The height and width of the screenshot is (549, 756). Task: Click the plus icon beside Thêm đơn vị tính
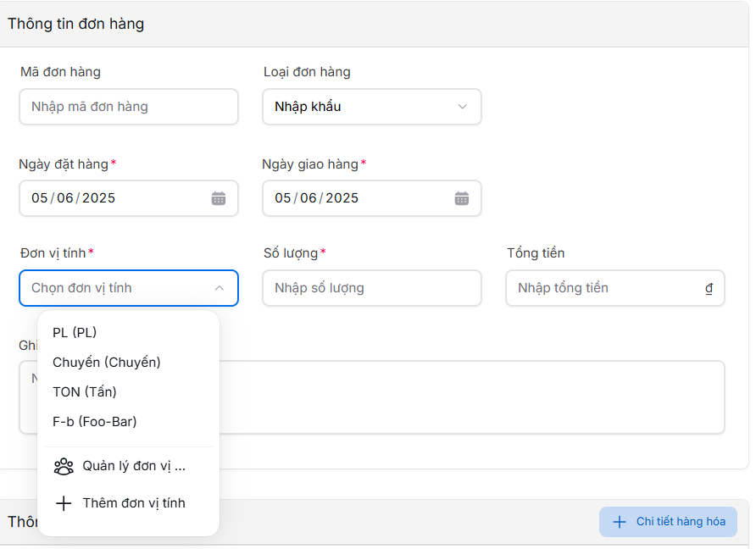point(64,503)
